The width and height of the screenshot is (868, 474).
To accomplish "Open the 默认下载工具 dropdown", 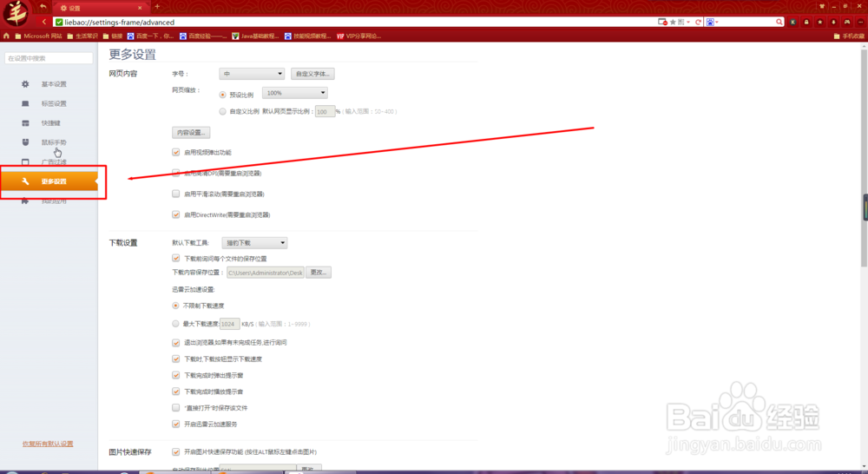I will pyautogui.click(x=254, y=242).
